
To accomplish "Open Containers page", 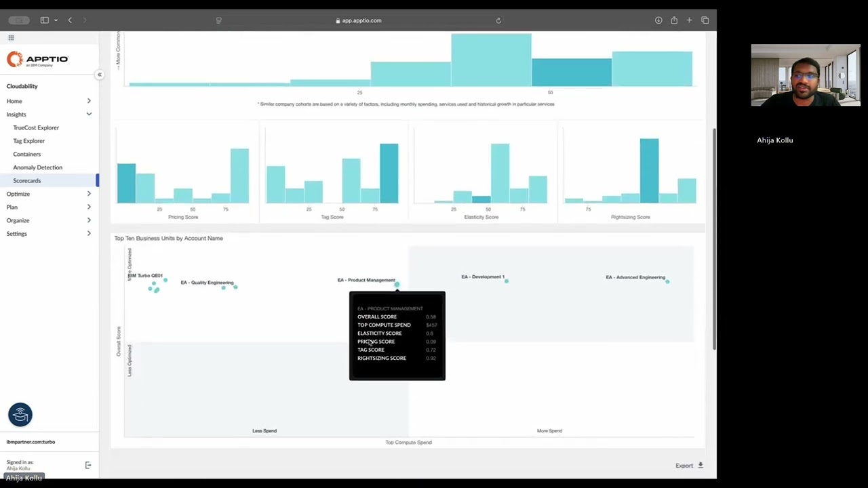I will coord(26,154).
